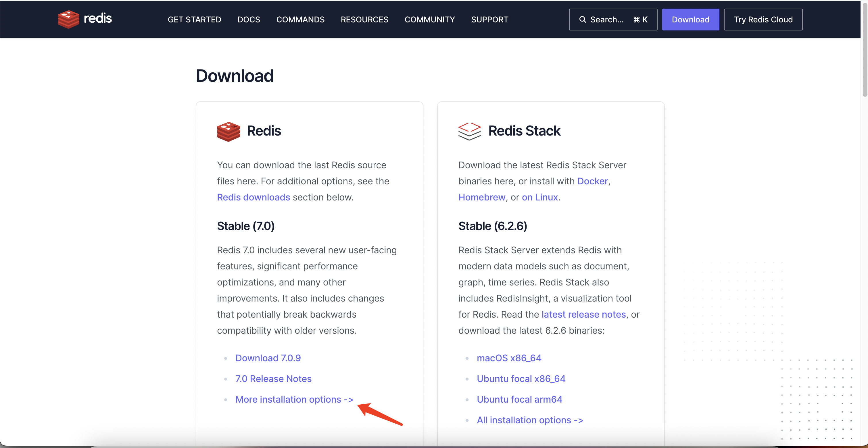
Task: Click the Redis Stack icon on the Stack card
Action: [469, 131]
